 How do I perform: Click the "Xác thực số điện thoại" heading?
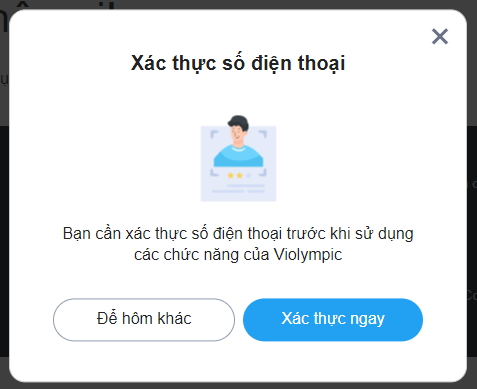pos(238,63)
